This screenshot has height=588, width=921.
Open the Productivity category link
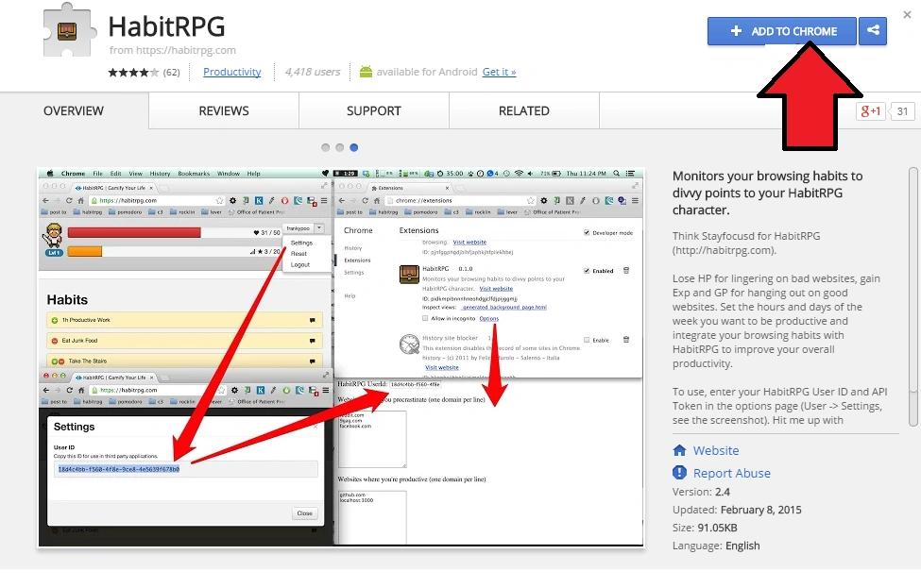click(232, 72)
